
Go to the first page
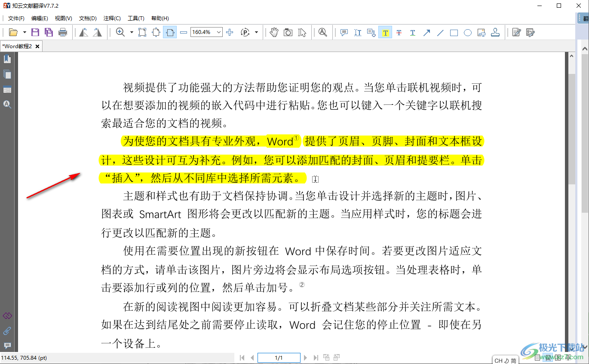coord(242,358)
